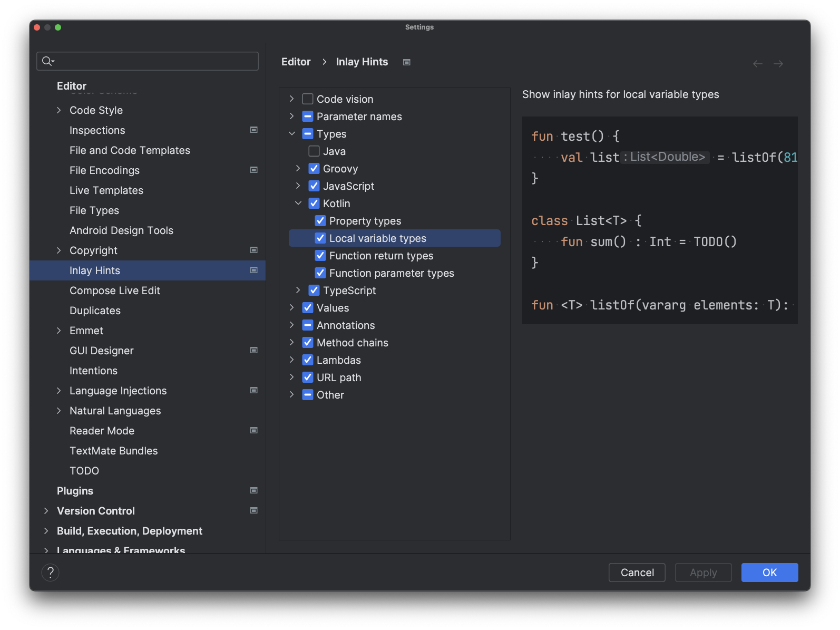Open the TODO settings page
The height and width of the screenshot is (630, 840).
[84, 471]
